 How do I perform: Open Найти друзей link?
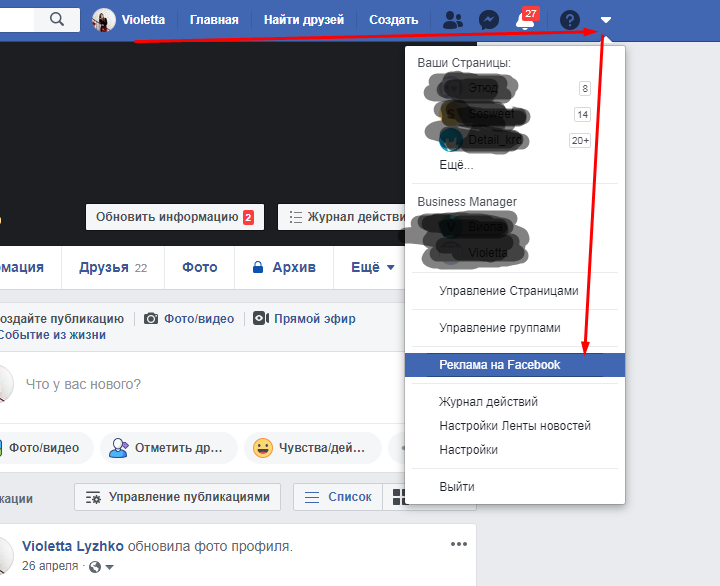coord(304,20)
